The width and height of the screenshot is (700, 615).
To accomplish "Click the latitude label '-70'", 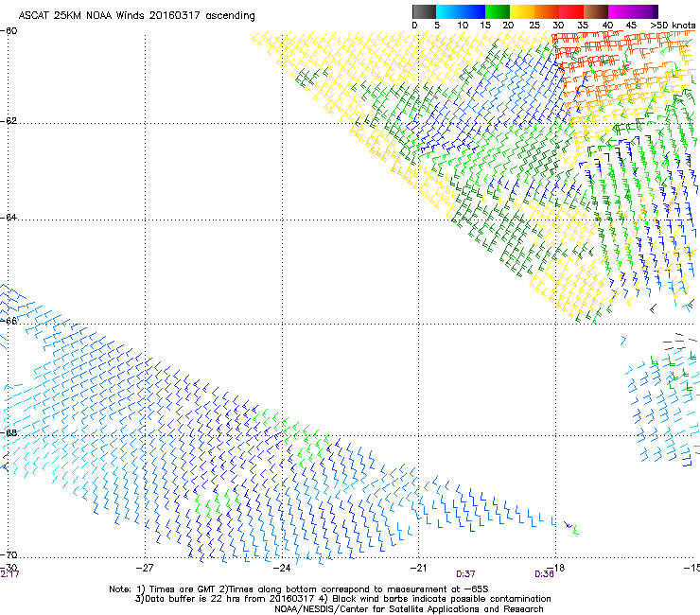I will click(9, 554).
